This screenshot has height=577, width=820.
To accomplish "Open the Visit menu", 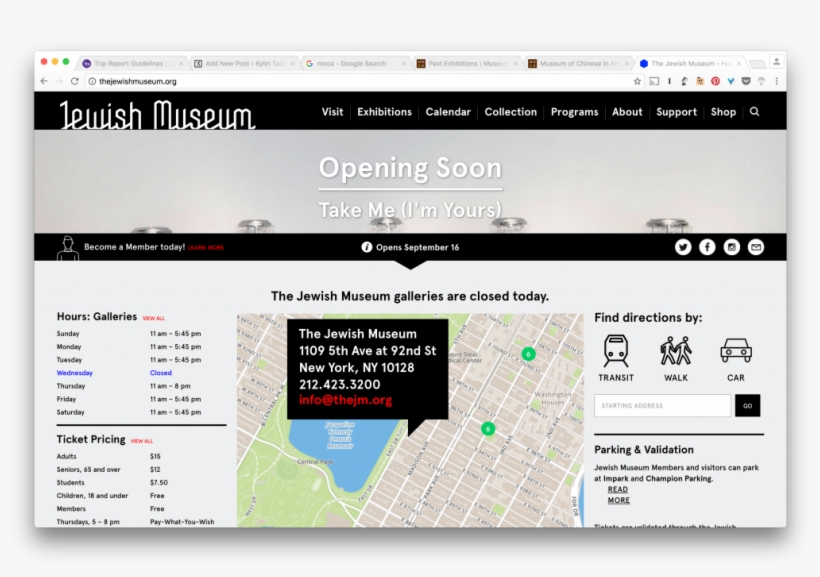I will (x=332, y=111).
